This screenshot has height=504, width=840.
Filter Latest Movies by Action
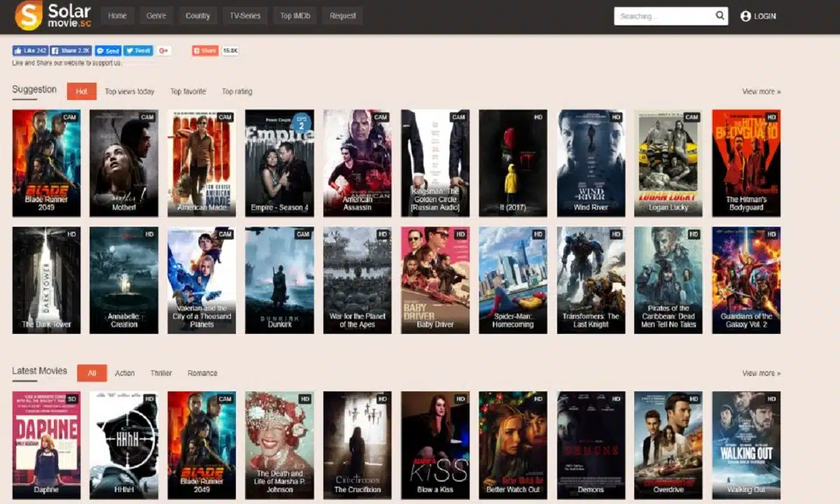pyautogui.click(x=125, y=373)
